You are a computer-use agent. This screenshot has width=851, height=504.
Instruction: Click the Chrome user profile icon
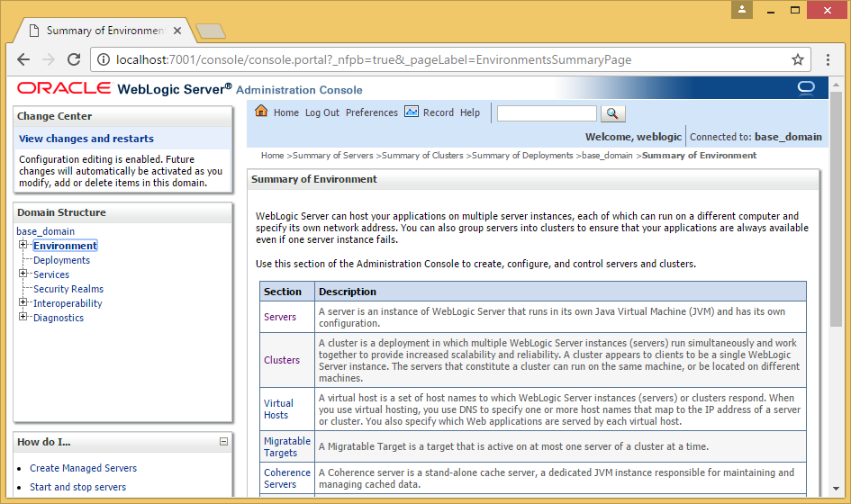point(741,10)
